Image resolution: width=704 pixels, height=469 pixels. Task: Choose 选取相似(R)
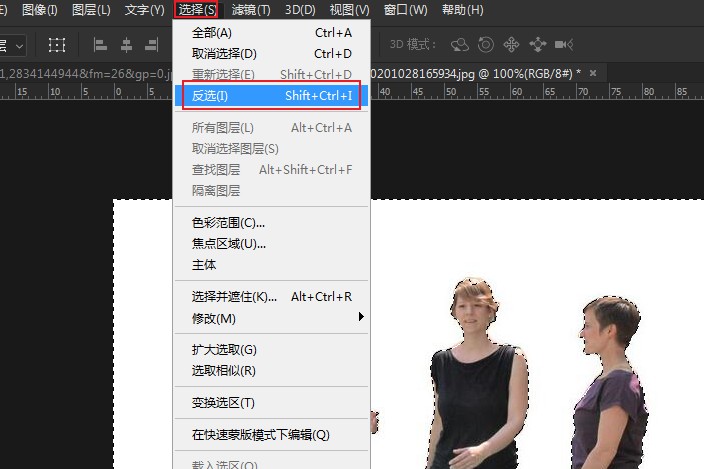click(271, 371)
